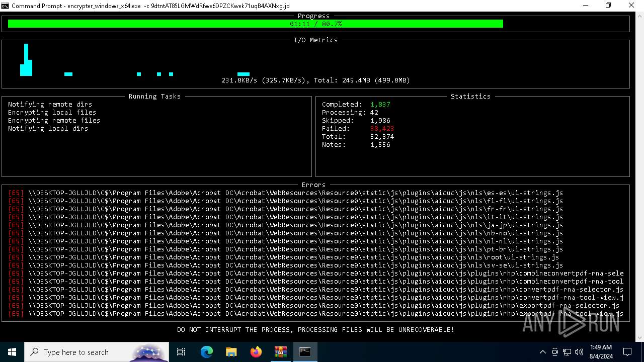The image size is (644, 362).
Task: Click the Completed count 1,837
Action: (380, 104)
